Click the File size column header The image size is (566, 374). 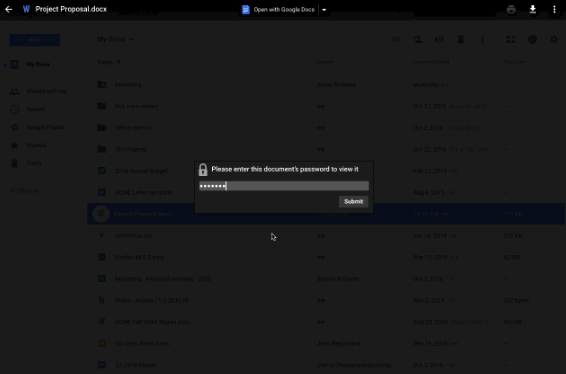click(514, 62)
